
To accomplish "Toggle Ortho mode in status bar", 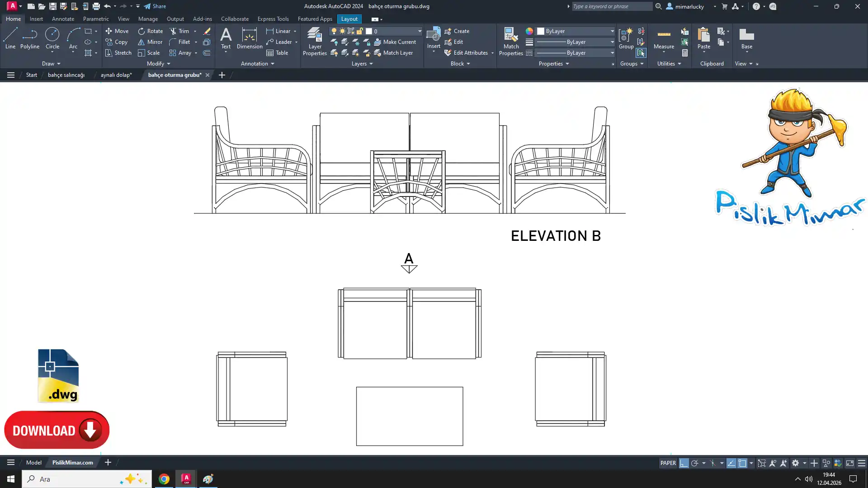I will tap(684, 463).
